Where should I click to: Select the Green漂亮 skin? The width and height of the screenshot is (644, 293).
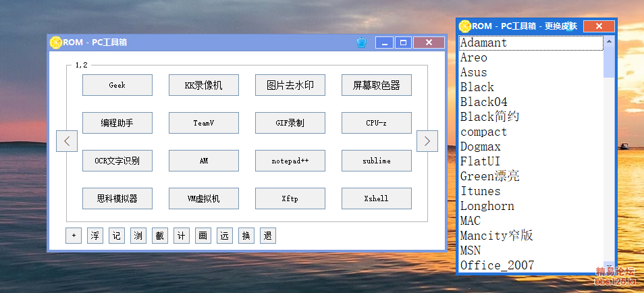coord(531,176)
